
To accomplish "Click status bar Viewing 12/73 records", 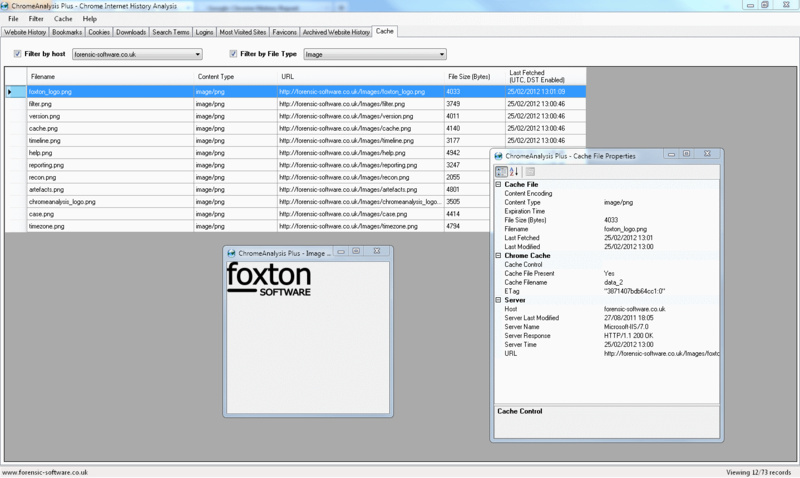I will point(759,472).
